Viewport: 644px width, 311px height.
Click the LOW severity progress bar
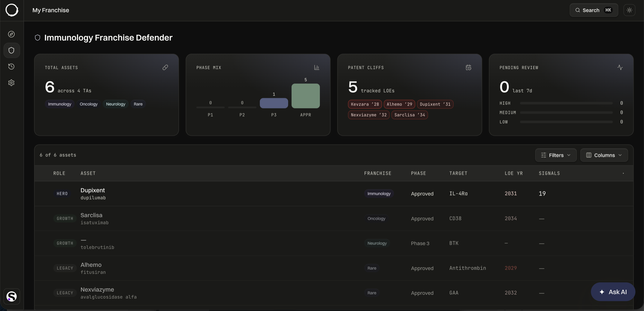(x=566, y=122)
